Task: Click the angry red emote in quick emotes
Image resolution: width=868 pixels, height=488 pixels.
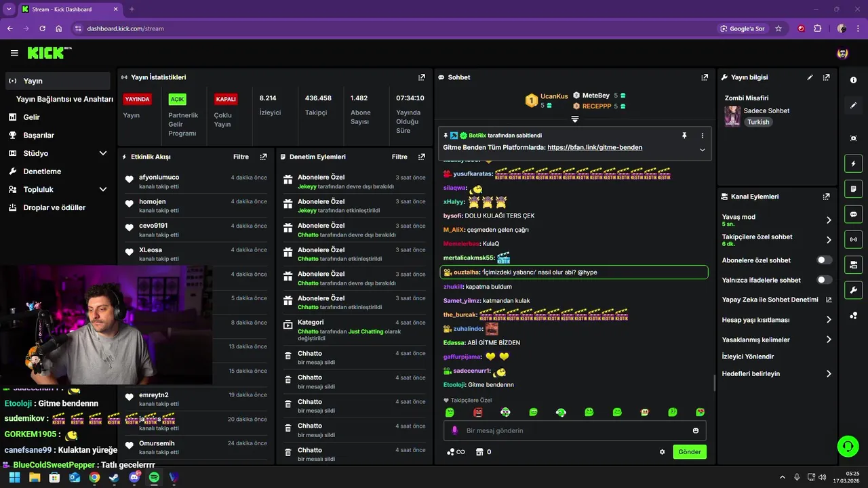Action: [x=477, y=412]
